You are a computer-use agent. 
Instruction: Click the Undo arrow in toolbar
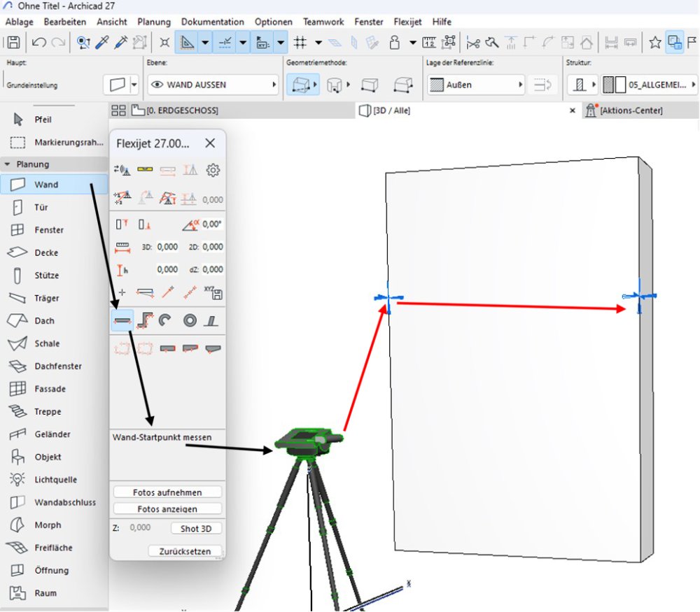pos(39,43)
